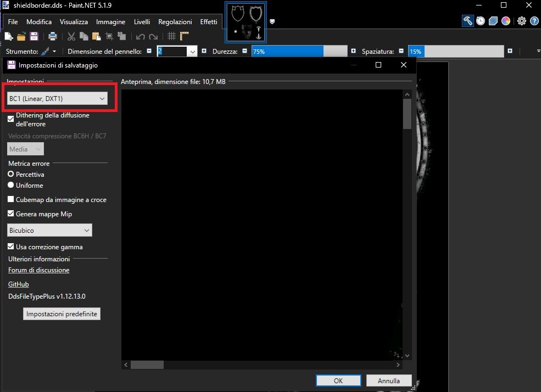This screenshot has height=392, width=541.
Task: Click the preview vertical scrollbar thumb
Action: pos(407,114)
